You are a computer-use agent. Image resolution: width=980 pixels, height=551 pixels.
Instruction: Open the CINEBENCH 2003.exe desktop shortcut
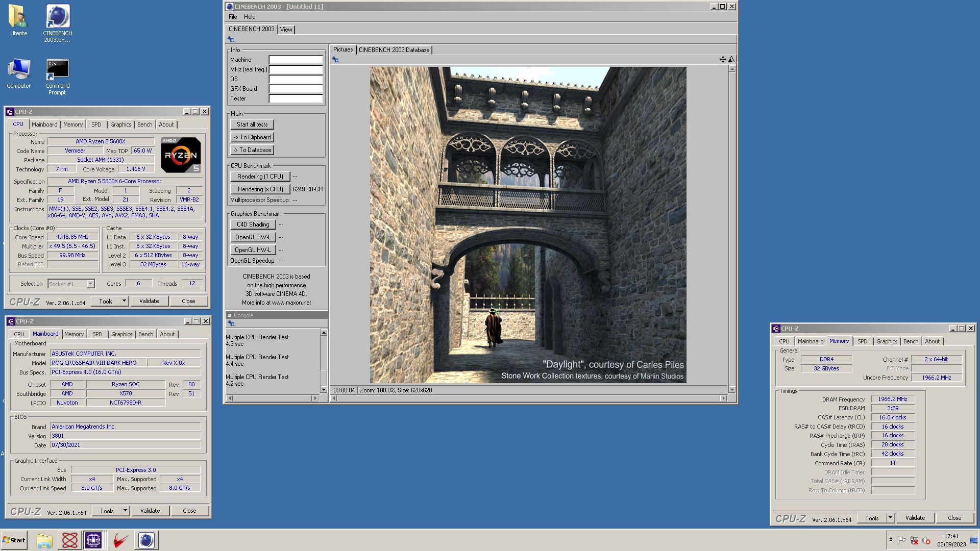pos(57,23)
